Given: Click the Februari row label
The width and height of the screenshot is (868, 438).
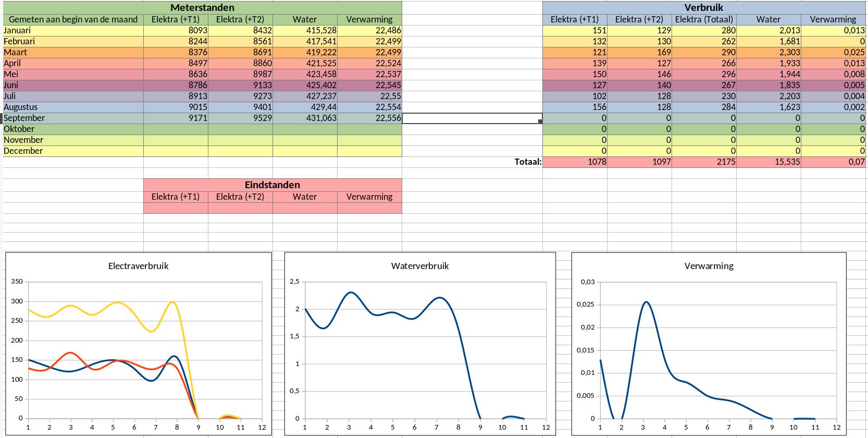Looking at the screenshot, I should point(73,41).
